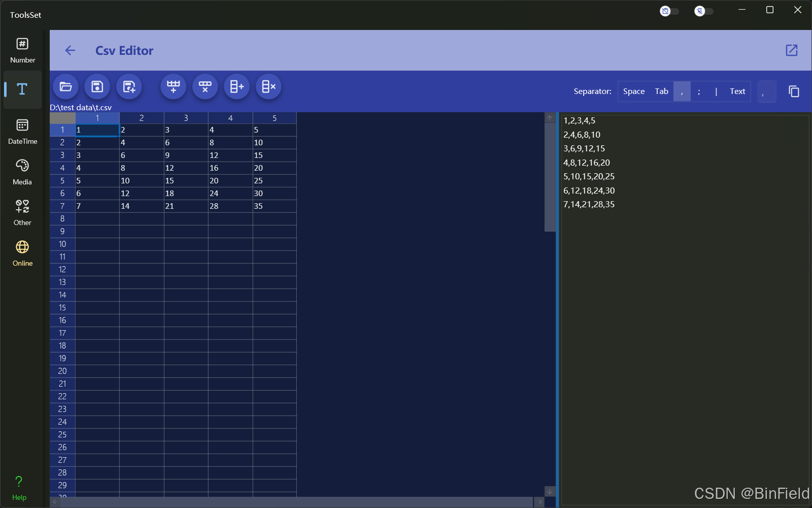Select column header 5
Image resolution: width=812 pixels, height=508 pixels.
[x=275, y=118]
